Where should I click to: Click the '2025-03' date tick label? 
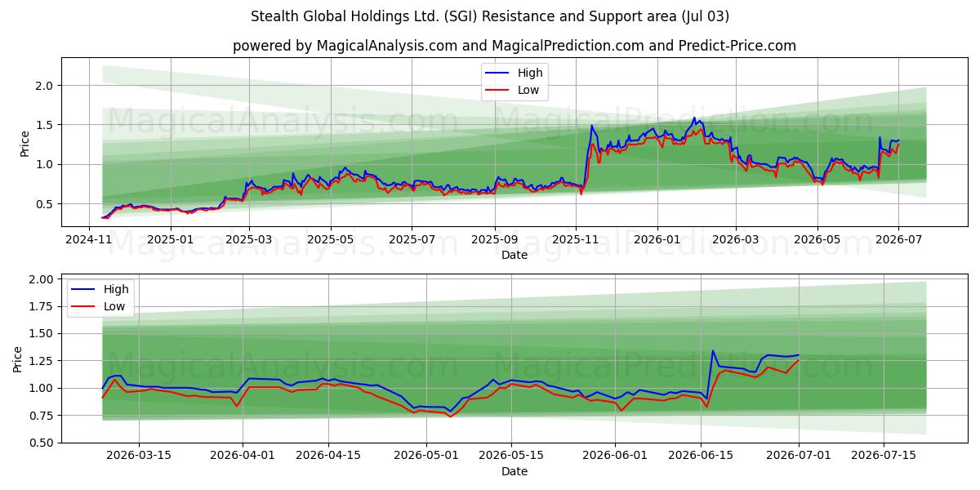coord(249,239)
